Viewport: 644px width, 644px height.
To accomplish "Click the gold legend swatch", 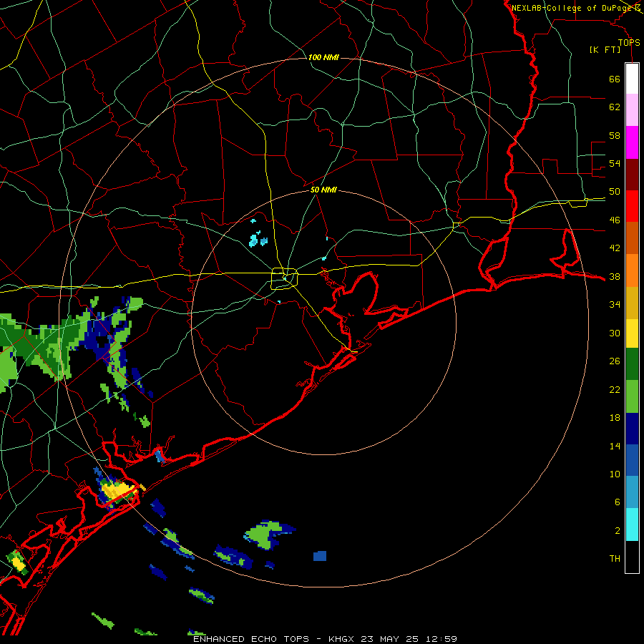I will (632, 303).
